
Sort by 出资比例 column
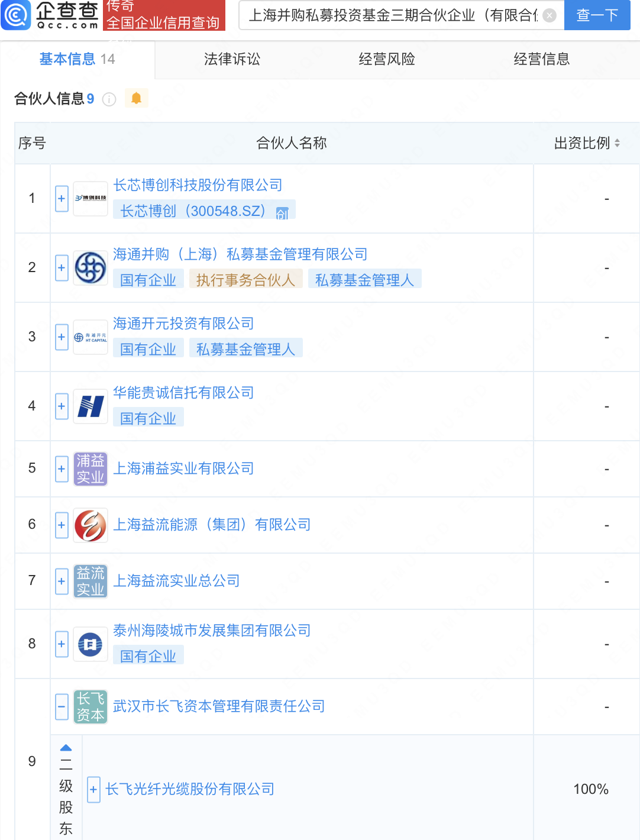[x=617, y=143]
